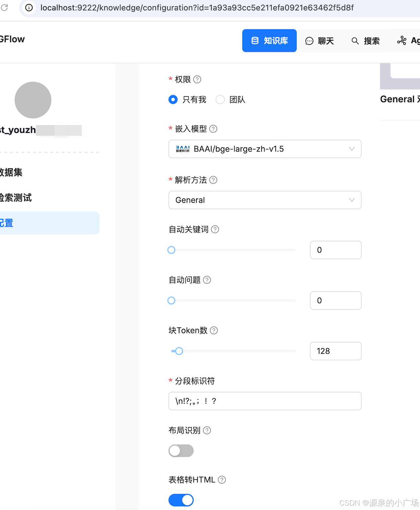Click help icon beside 解析方法 label

[x=213, y=180]
